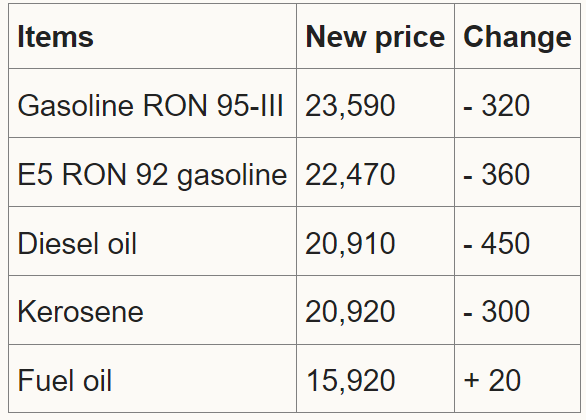Image resolution: width=586 pixels, height=420 pixels.
Task: Click the word RON in first row
Action: 175,106
